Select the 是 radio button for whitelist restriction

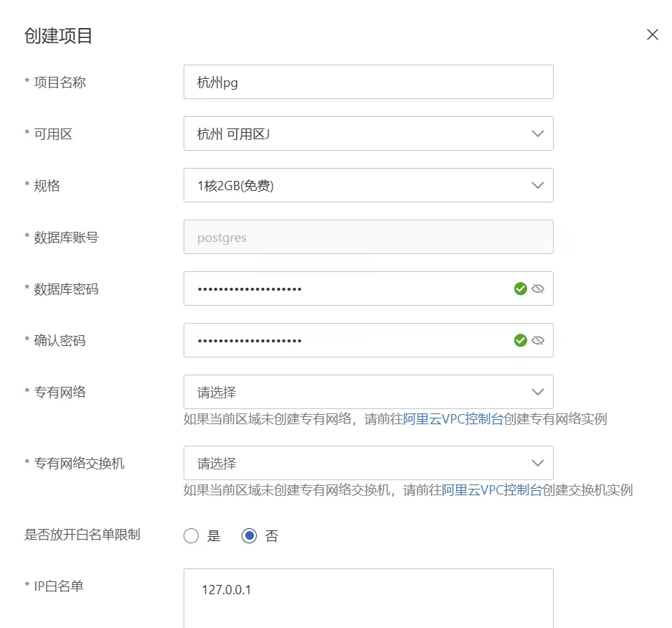point(191,535)
